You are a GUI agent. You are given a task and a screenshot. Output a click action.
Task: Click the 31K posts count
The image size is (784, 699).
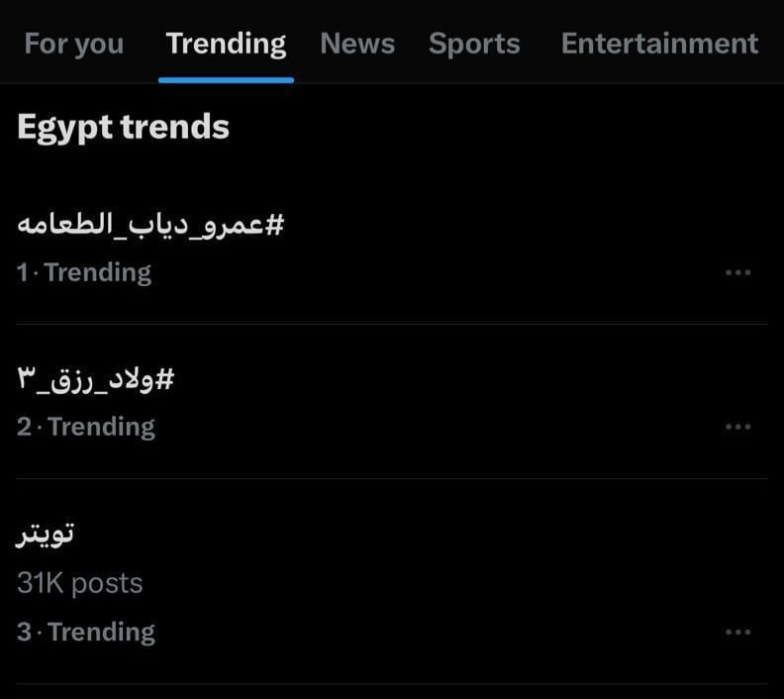(x=79, y=583)
